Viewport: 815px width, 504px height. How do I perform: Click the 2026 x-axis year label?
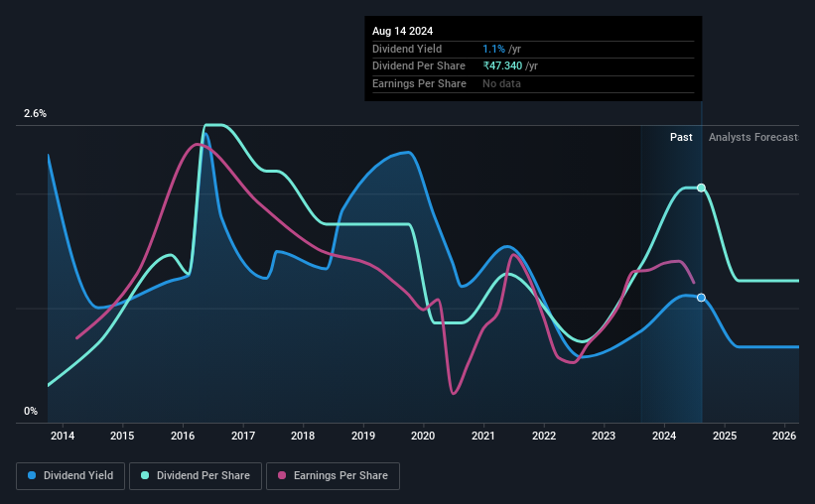pos(784,436)
